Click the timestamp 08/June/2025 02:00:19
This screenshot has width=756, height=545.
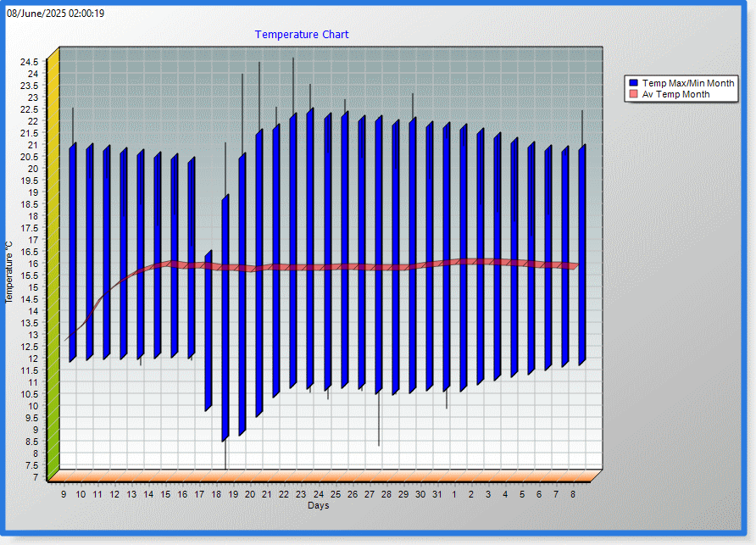tap(55, 13)
